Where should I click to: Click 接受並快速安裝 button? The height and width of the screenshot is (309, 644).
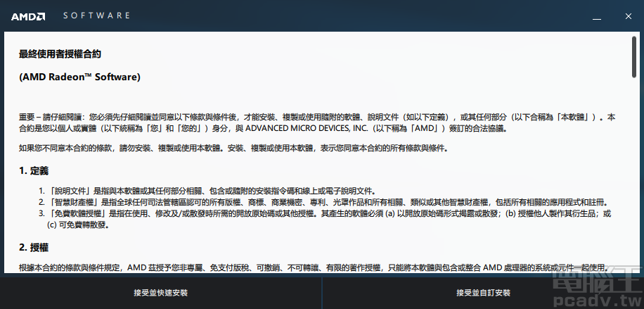point(160,293)
